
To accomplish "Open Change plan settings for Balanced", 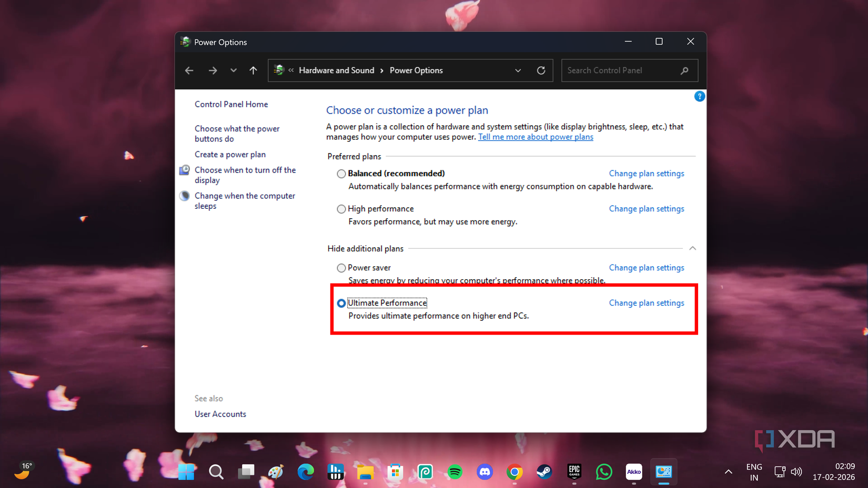I will click(x=647, y=174).
